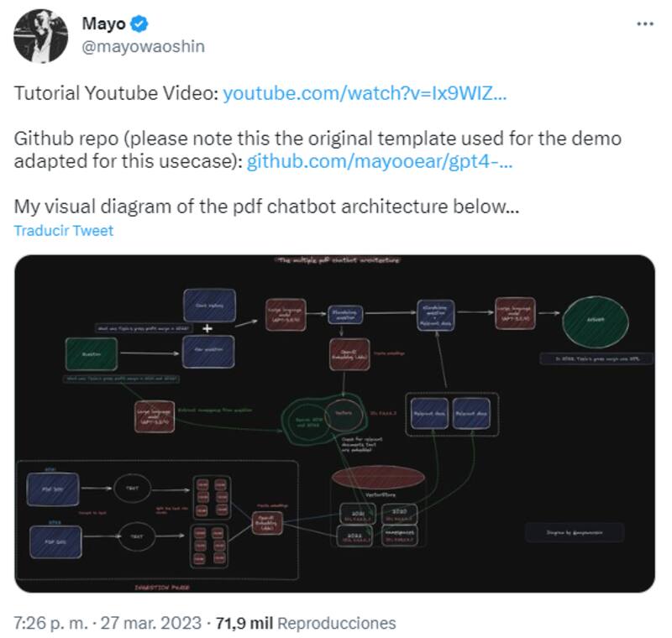The width and height of the screenshot is (672, 638).
Task: Click the red VectorStore cylinder in diagram
Action: (377, 478)
